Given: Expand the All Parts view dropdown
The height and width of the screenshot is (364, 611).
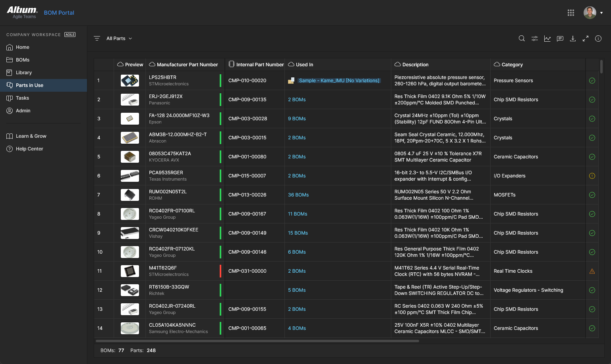Looking at the screenshot, I should coord(119,39).
